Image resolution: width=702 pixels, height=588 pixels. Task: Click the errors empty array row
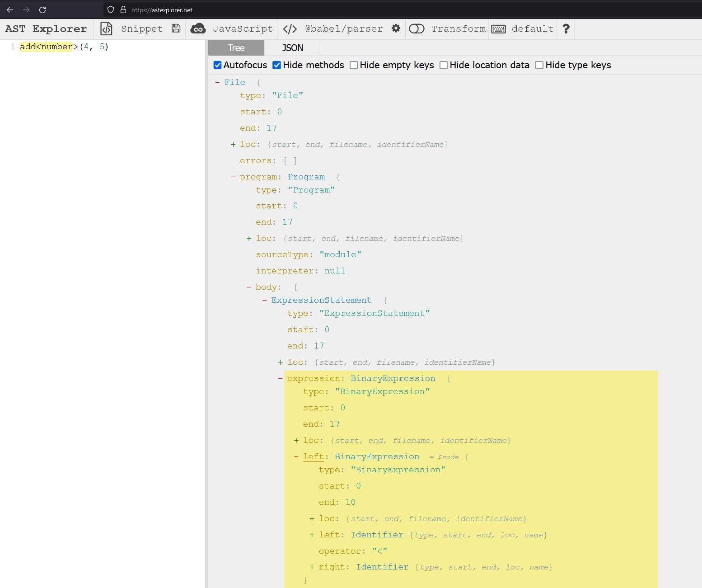[x=268, y=160]
